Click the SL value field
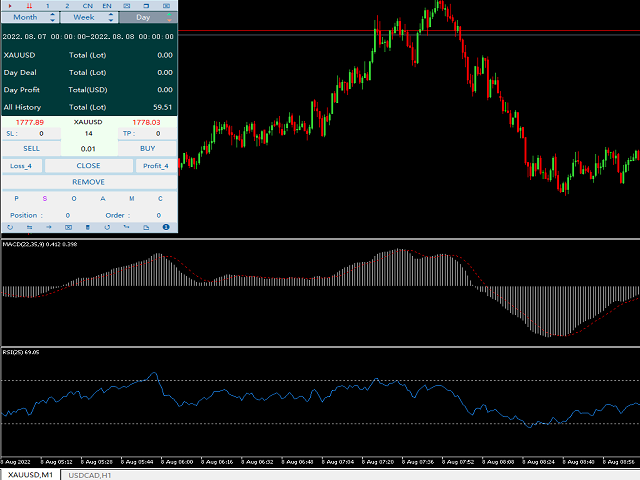This screenshot has height=480, width=640. pyautogui.click(x=41, y=133)
